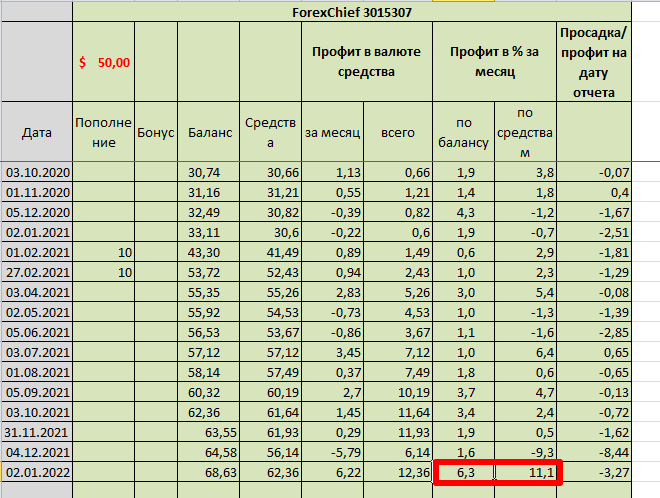Click funds value 62,36 in last row
The width and height of the screenshot is (660, 498).
tap(270, 472)
